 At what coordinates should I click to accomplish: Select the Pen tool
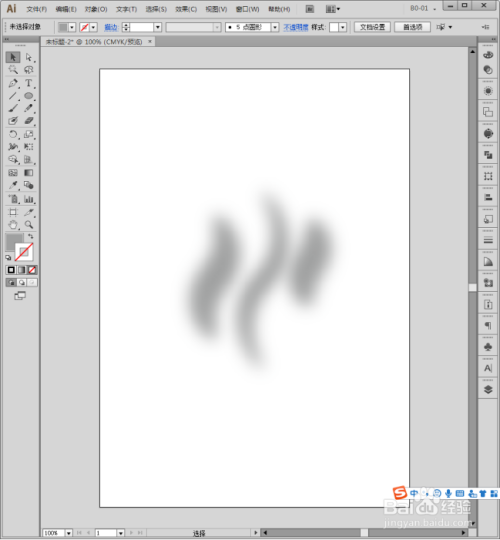pyautogui.click(x=13, y=83)
